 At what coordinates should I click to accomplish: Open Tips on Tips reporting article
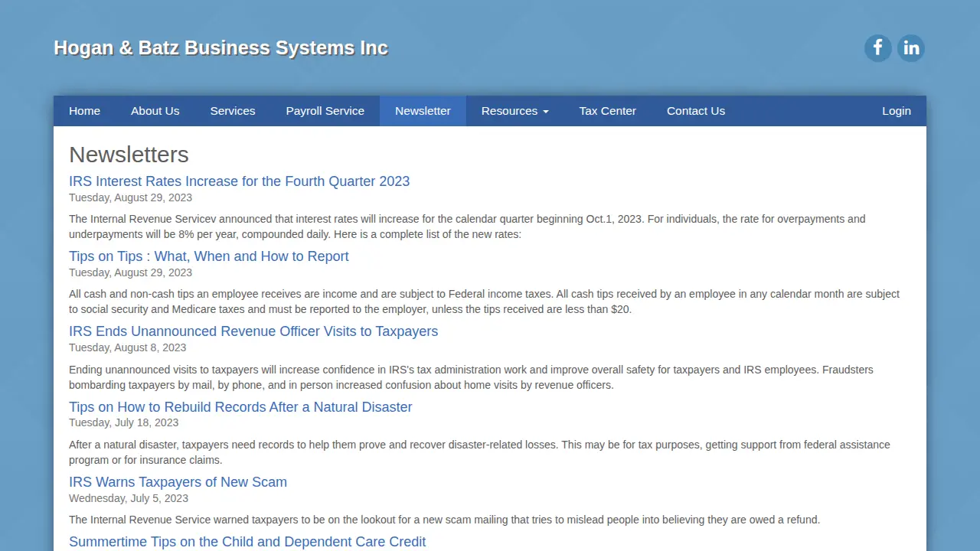[x=208, y=256]
